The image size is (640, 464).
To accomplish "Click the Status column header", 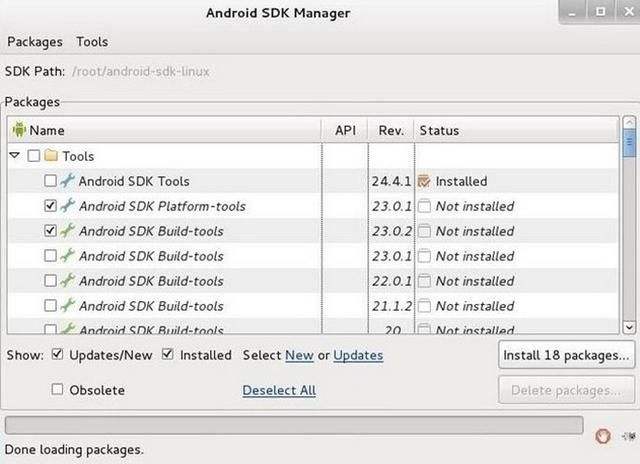I will point(516,131).
